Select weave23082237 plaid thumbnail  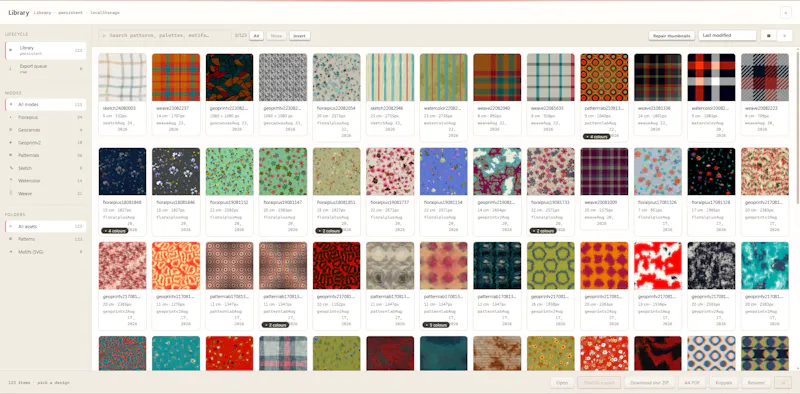(176, 78)
